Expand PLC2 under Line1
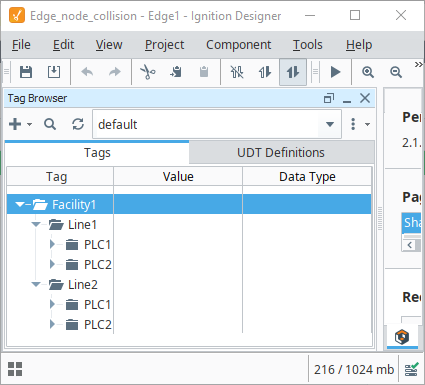Image resolution: width=425 pixels, height=385 pixels. coord(52,264)
